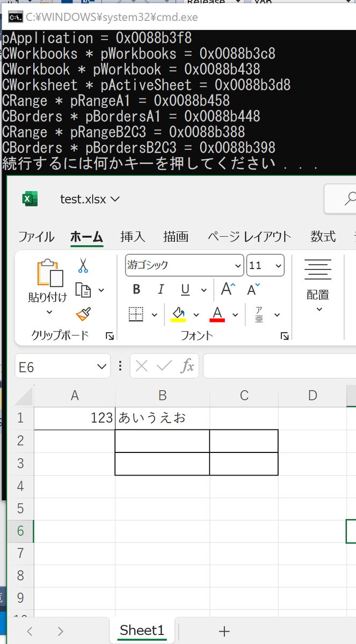The height and width of the screenshot is (644, 356).
Task: Open the alignment (配置) group
Action: coord(318,285)
